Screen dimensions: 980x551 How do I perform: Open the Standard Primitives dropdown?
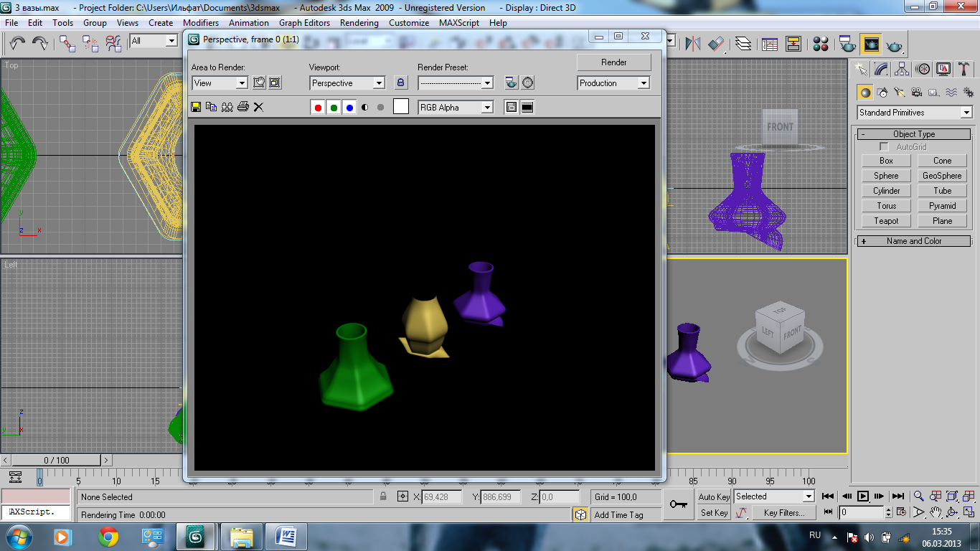915,113
